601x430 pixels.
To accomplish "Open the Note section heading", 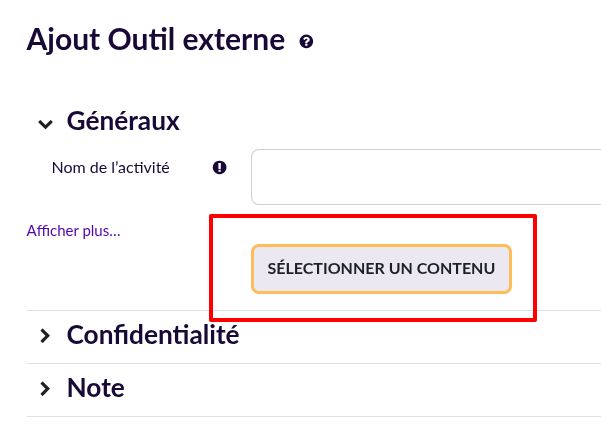I will [95, 388].
